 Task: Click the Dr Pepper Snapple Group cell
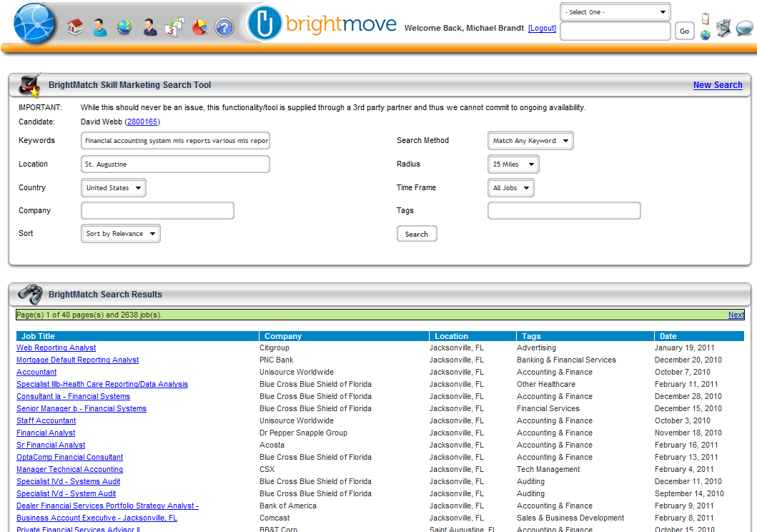click(304, 433)
